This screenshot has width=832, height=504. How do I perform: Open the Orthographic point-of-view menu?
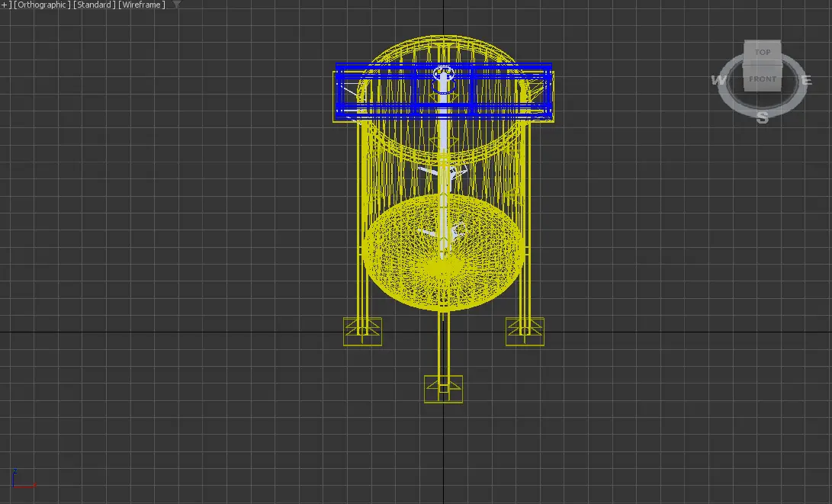[x=42, y=5]
